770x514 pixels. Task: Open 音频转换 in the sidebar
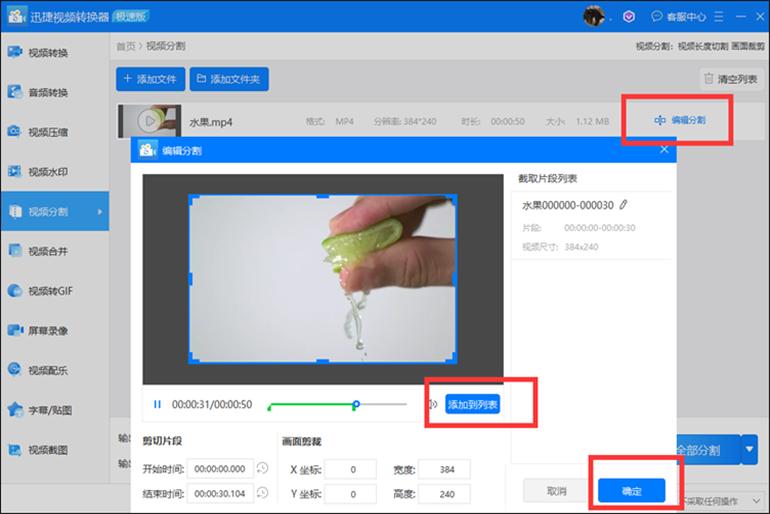54,92
